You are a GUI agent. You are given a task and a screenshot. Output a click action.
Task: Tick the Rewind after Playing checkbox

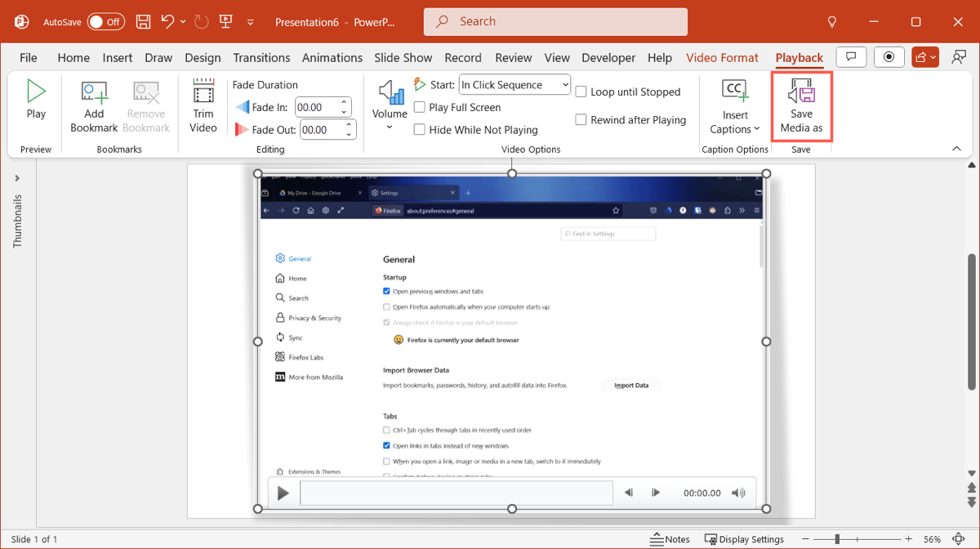click(x=581, y=119)
